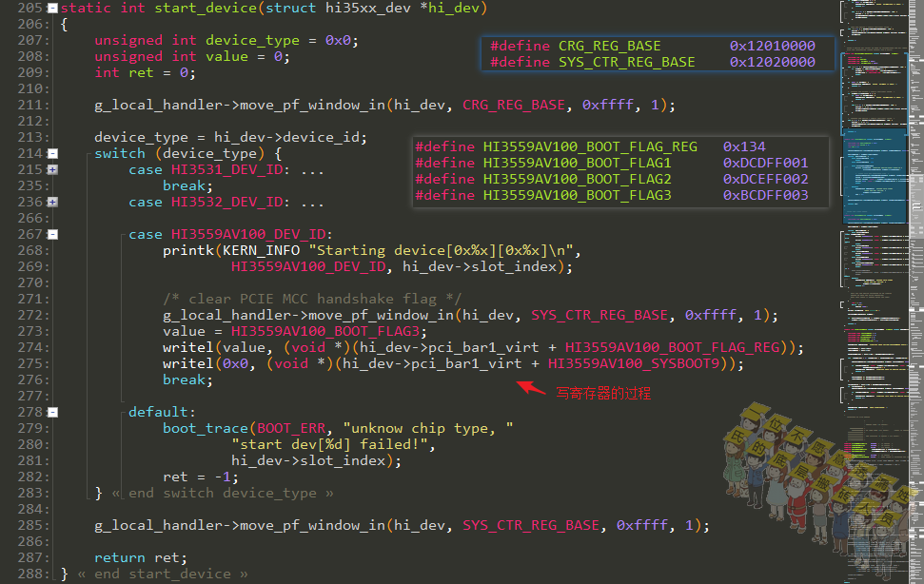The image size is (924, 584).
Task: Click the 'return ret' statement on line 287
Action: pyautogui.click(x=141, y=557)
